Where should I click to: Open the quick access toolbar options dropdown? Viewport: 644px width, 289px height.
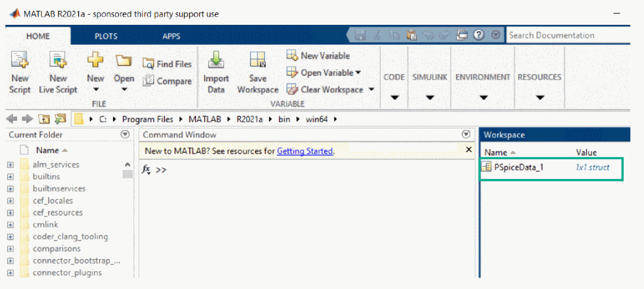pyautogui.click(x=495, y=36)
